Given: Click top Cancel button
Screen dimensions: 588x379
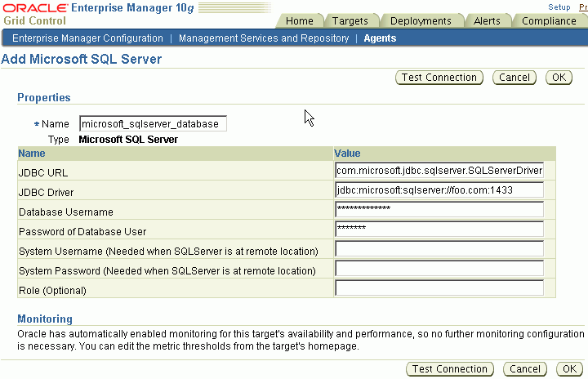Looking at the screenshot, I should coord(514,78).
